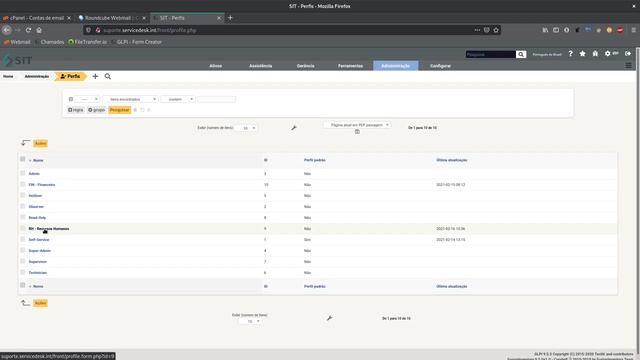Viewport: 640px width, 360px height.
Task: Open the search field criteria dropdown
Action: (x=130, y=99)
